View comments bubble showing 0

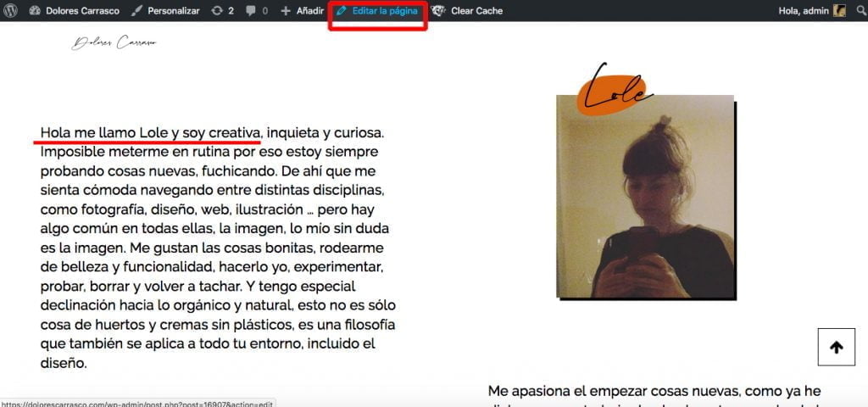pos(257,10)
